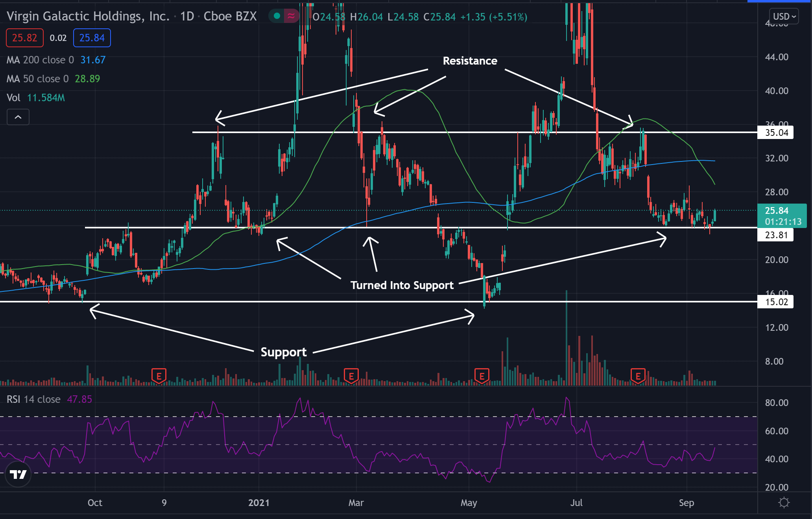The height and width of the screenshot is (519, 812).
Task: Click the 2021 date axis label
Action: (x=259, y=503)
